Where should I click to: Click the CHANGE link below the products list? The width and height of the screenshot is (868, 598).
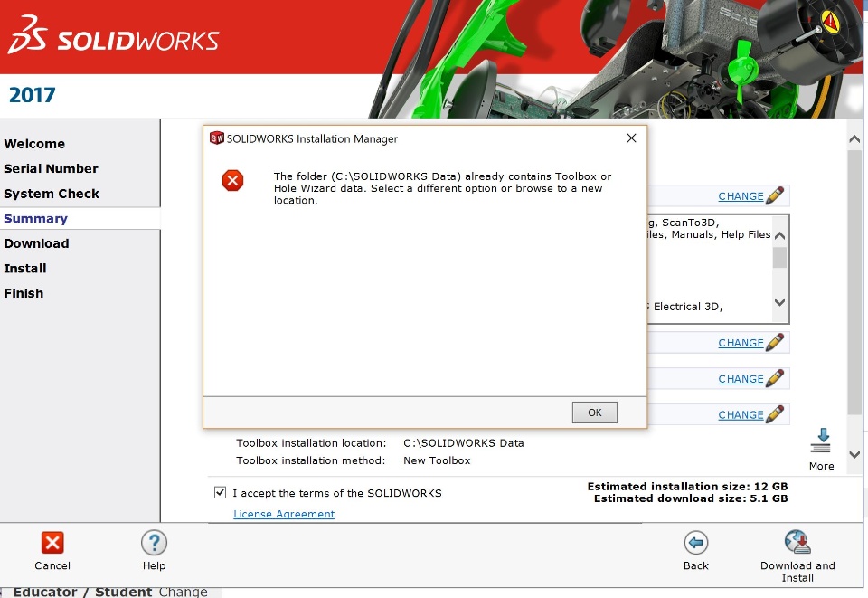click(741, 343)
